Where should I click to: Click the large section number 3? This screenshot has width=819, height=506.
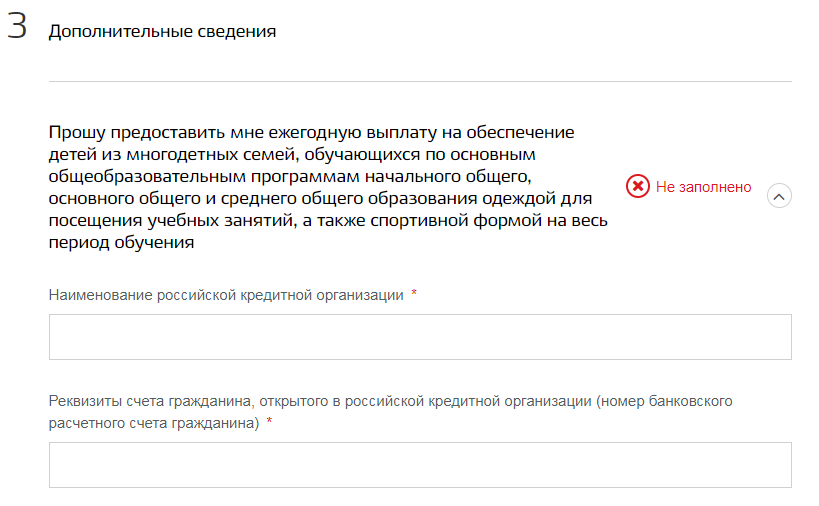click(17, 26)
